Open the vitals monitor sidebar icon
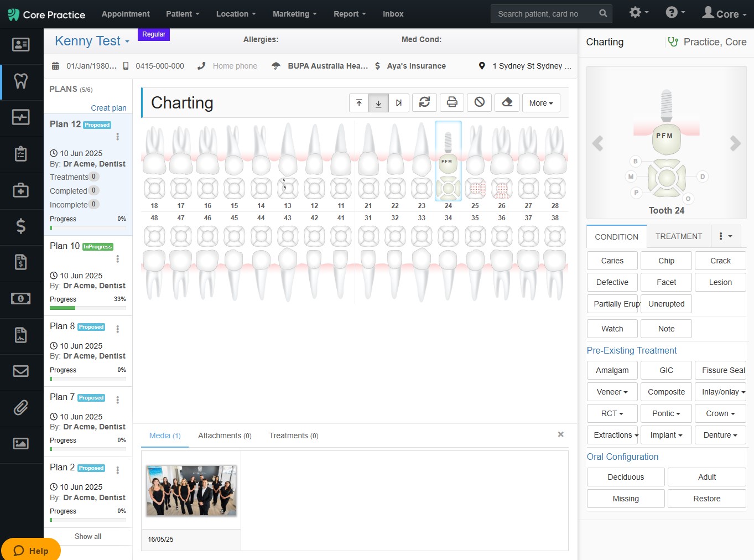 tap(21, 117)
